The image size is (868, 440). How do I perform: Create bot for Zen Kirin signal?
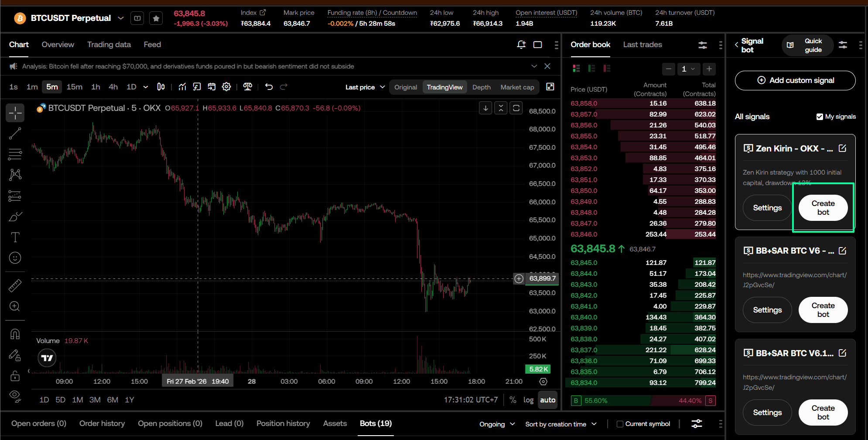(x=823, y=208)
